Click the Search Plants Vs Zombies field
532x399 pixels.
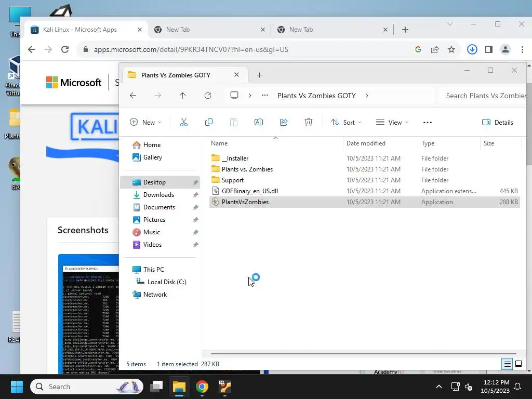483,96
